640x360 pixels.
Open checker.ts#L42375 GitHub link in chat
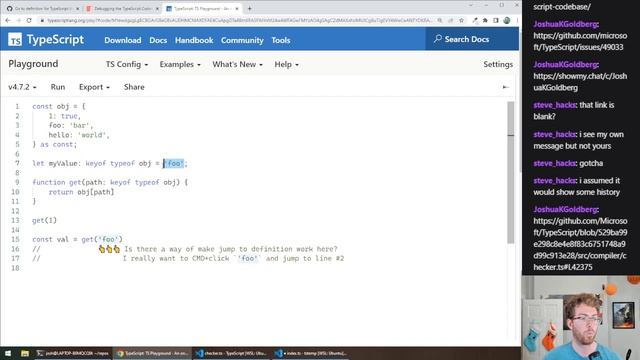click(580, 244)
